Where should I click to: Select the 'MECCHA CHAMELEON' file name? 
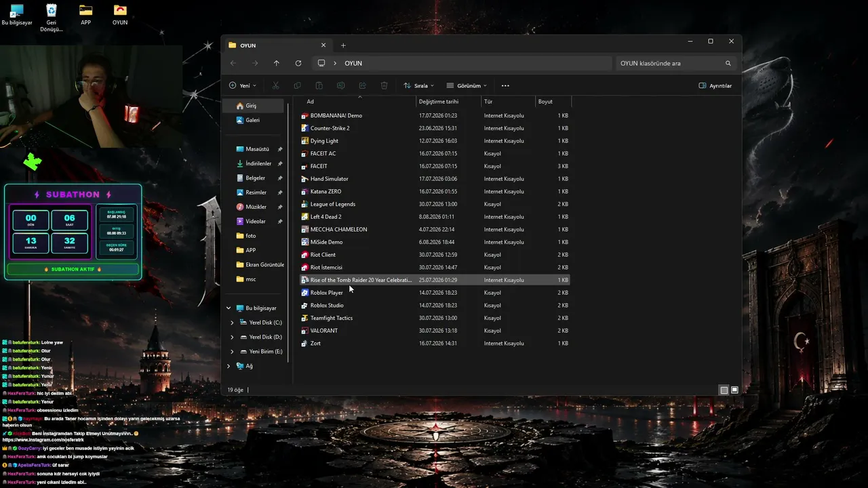tap(339, 230)
